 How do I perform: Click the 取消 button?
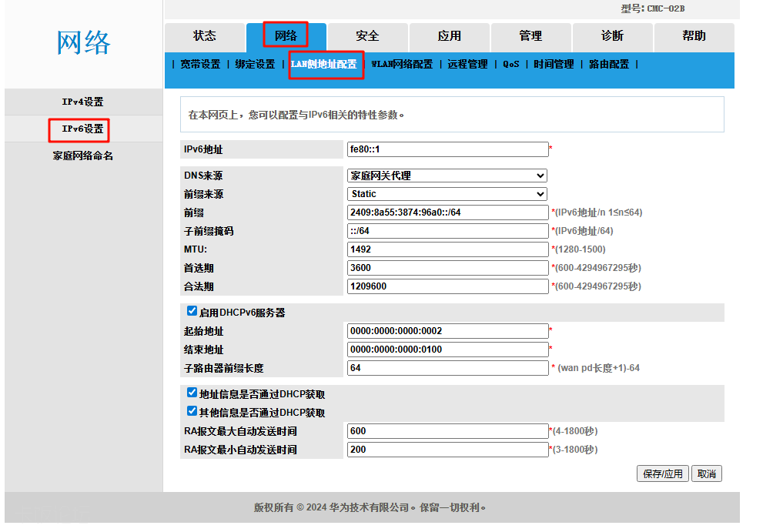tap(707, 474)
